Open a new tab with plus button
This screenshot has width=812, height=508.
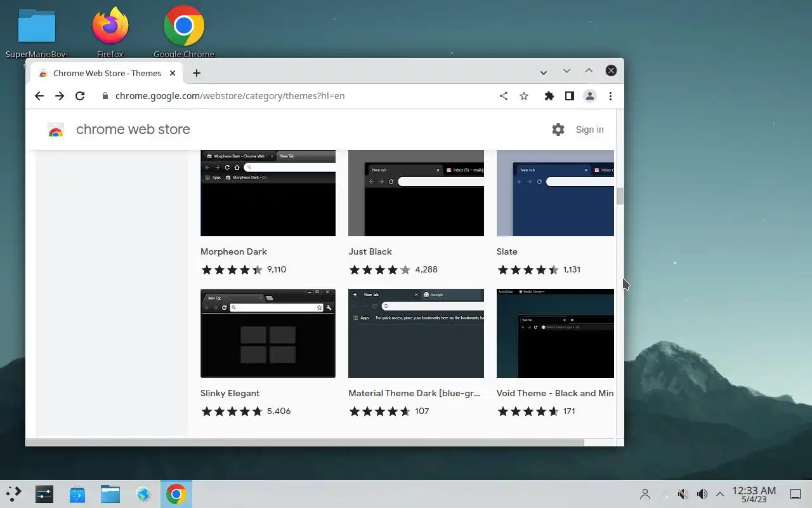197,73
